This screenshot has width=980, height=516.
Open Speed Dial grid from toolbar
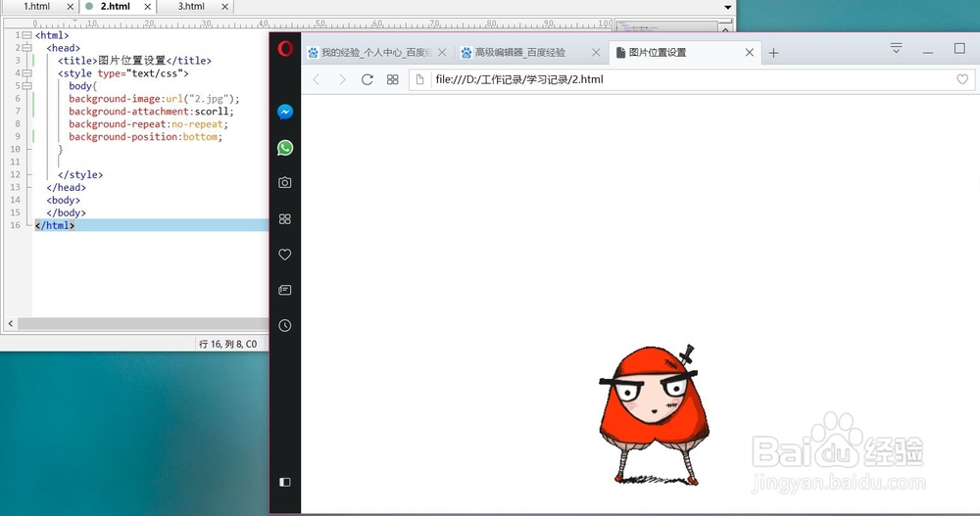tap(393, 79)
